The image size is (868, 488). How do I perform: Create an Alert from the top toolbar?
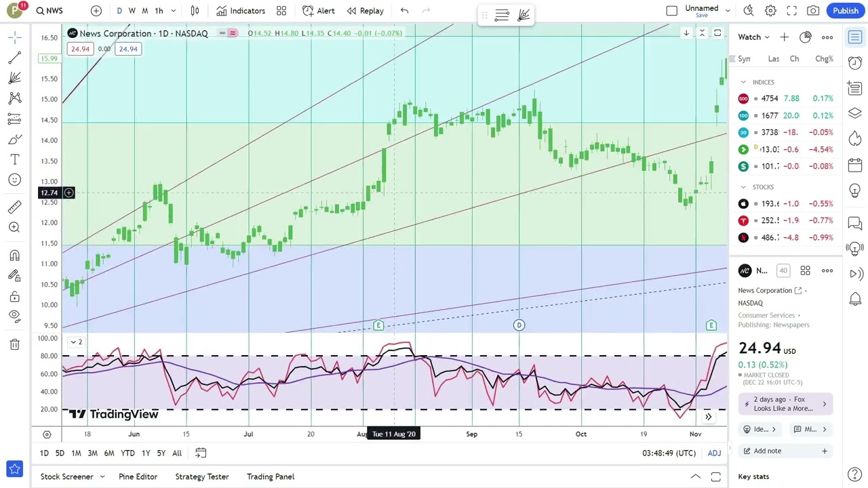[319, 11]
